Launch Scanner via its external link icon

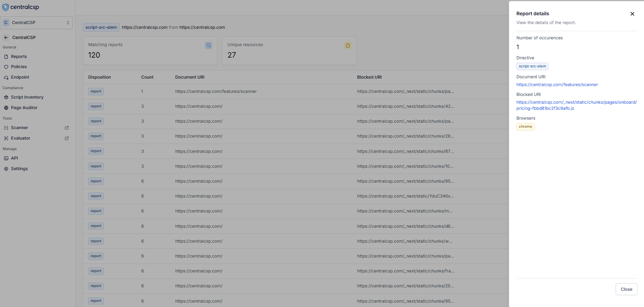pos(67,128)
